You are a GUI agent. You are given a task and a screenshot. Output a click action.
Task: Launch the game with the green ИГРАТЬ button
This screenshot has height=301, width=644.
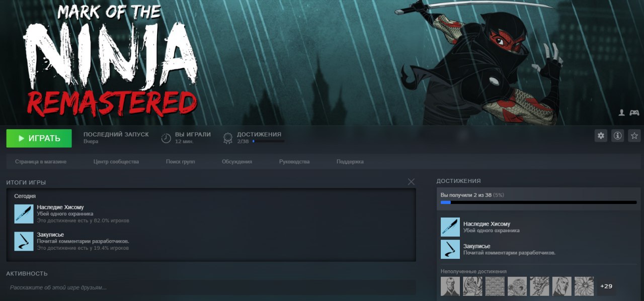tap(39, 138)
